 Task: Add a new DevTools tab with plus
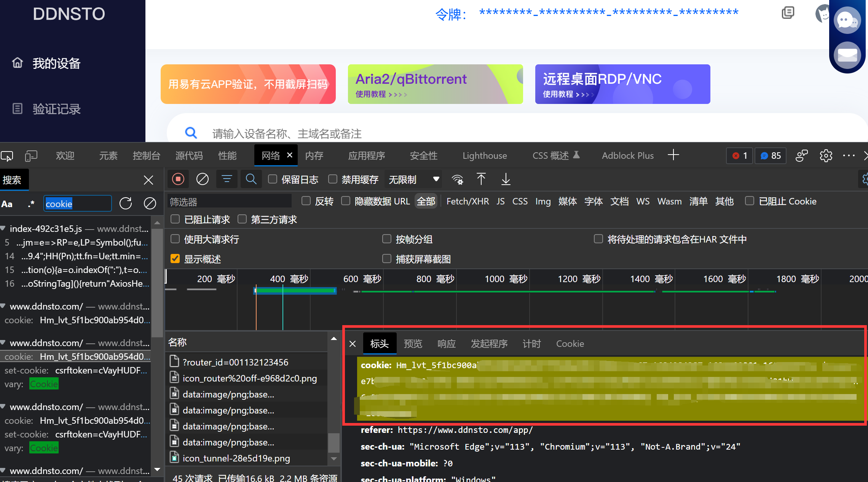(x=673, y=155)
